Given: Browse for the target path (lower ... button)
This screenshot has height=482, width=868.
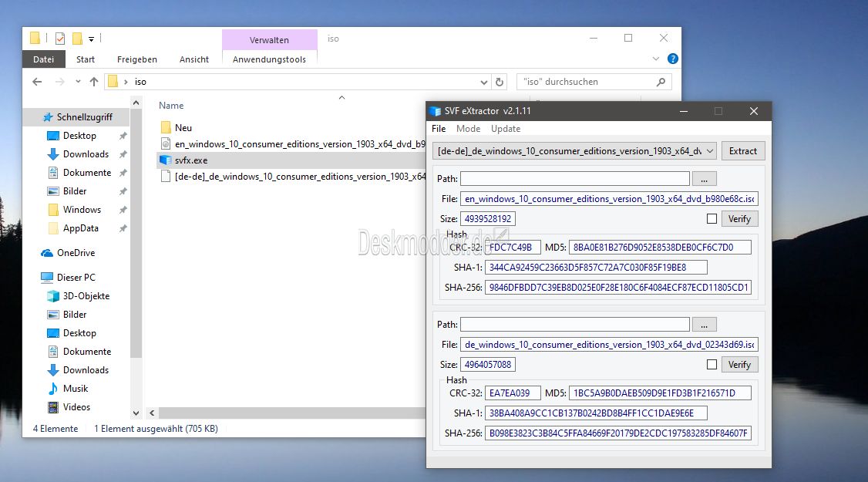Looking at the screenshot, I should click(x=704, y=325).
